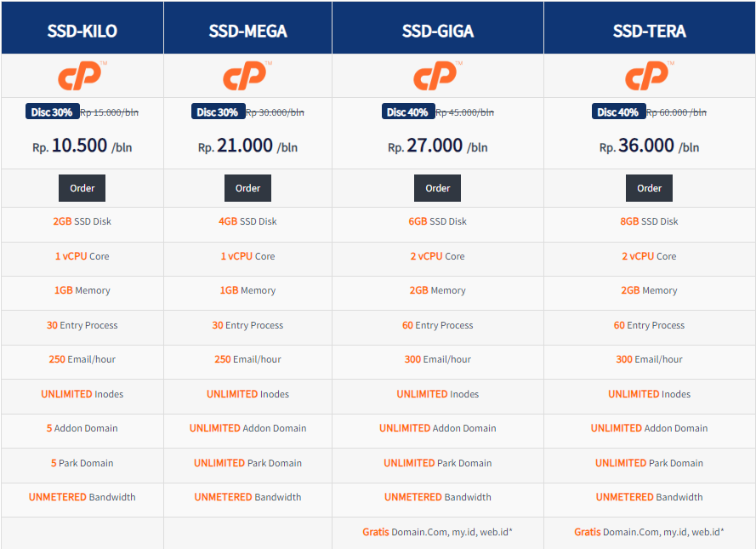Click the cPanel logo under SSD-KILO
The image size is (756, 549).
pyautogui.click(x=82, y=75)
